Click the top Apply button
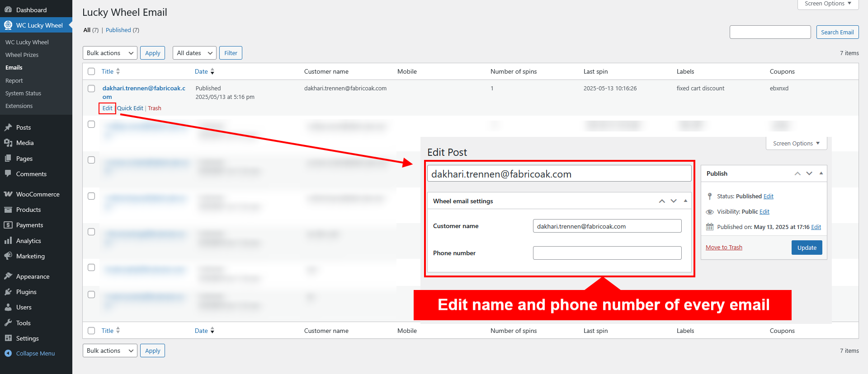The width and height of the screenshot is (868, 374). pyautogui.click(x=153, y=53)
